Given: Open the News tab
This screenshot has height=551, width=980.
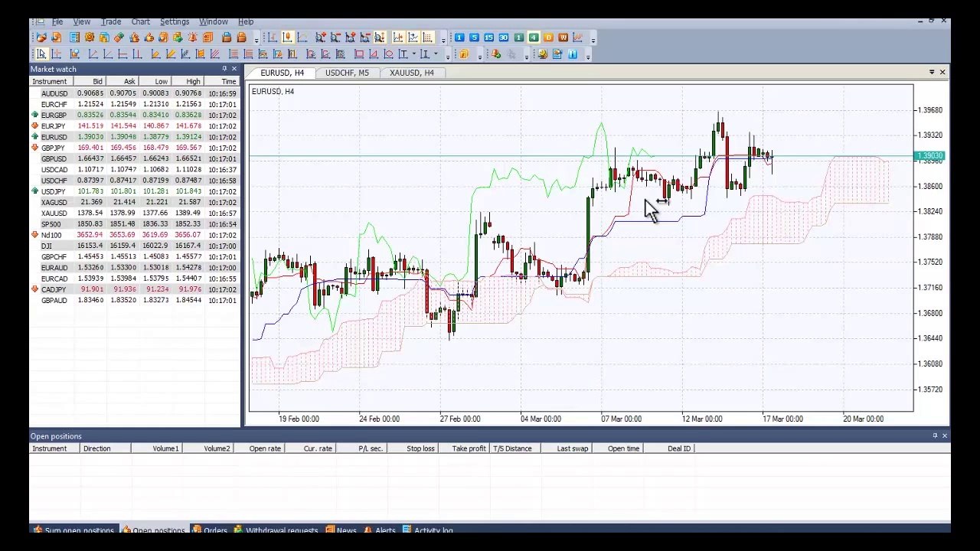Looking at the screenshot, I should pyautogui.click(x=341, y=530).
